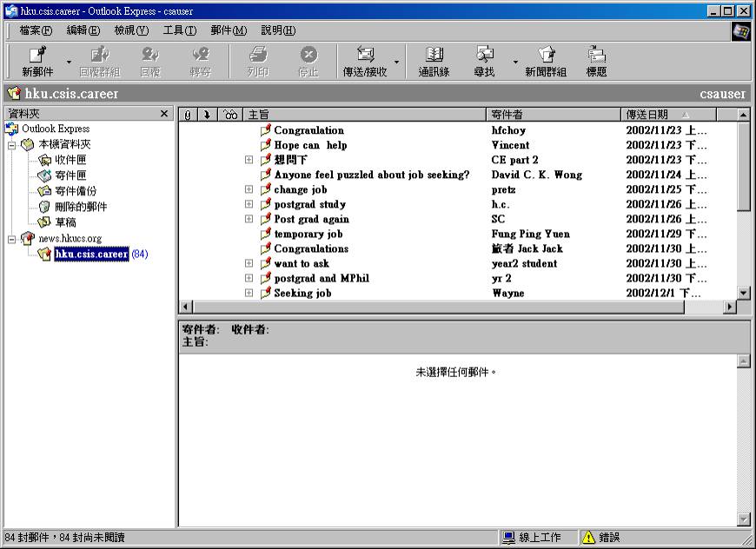The width and height of the screenshot is (756, 549).
Task: Open the dropdown arrow beside 新郵件
Action: (x=69, y=63)
